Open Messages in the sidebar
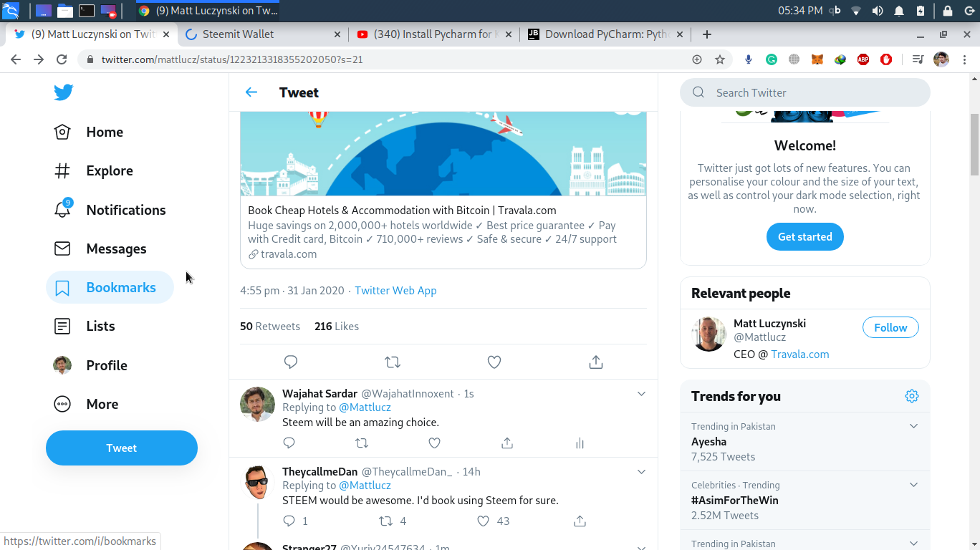980x550 pixels. 100,249
